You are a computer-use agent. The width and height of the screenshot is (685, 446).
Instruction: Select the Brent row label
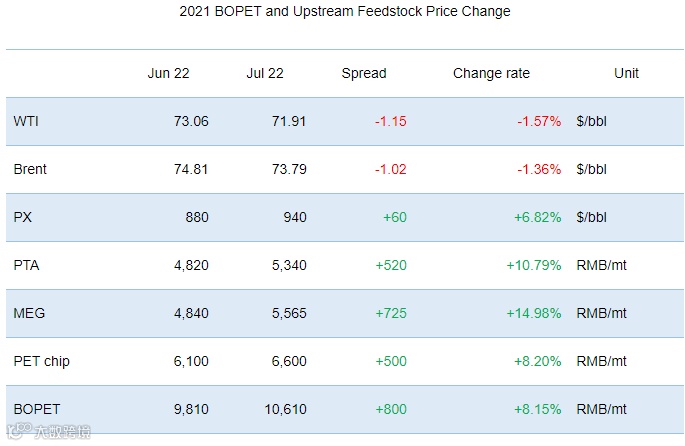(x=30, y=169)
